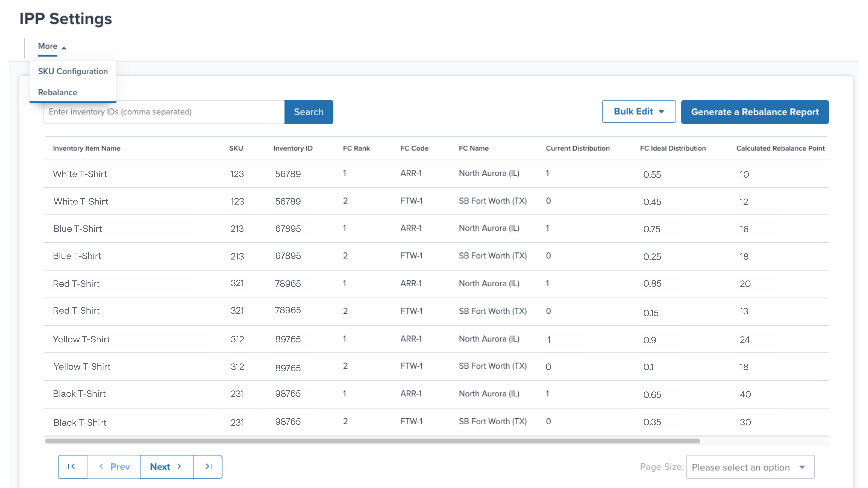The height and width of the screenshot is (488, 868).
Task: Go to the previous page
Action: pos(114,466)
